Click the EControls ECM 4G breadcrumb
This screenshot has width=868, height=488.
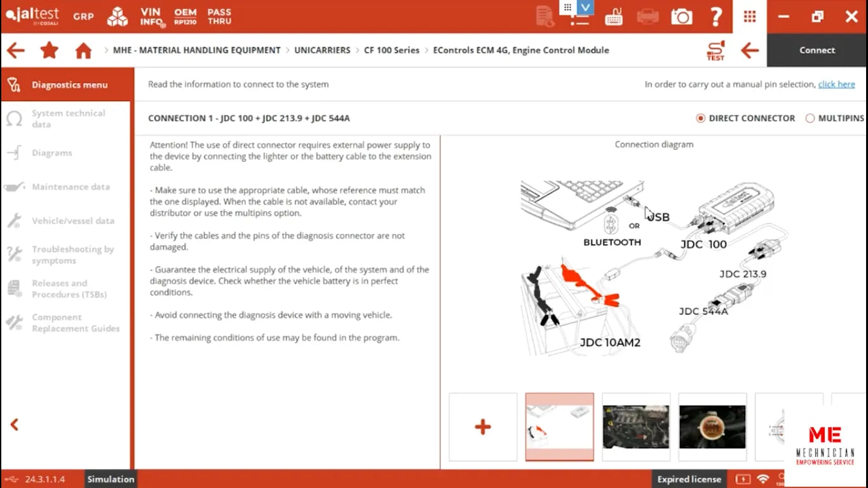[521, 50]
